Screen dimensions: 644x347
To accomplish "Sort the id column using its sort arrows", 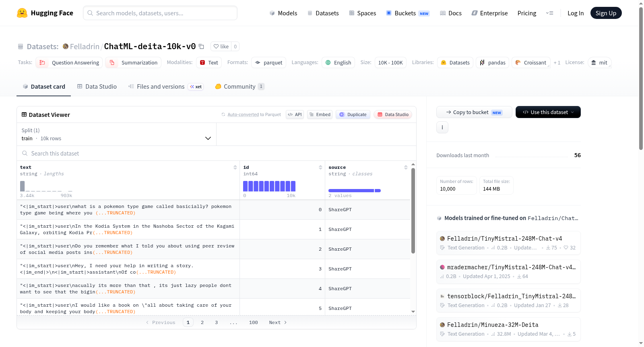I will [320, 167].
